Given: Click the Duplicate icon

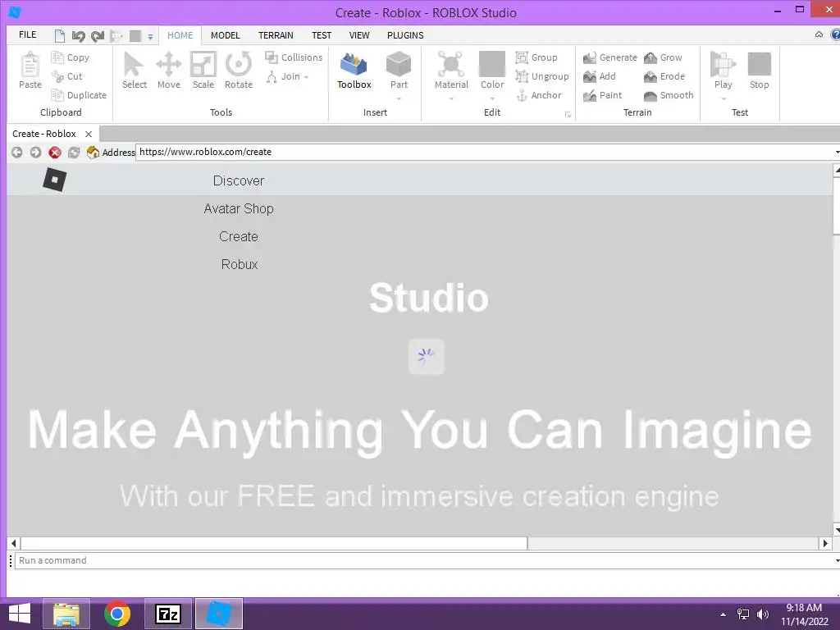Looking at the screenshot, I should [57, 95].
